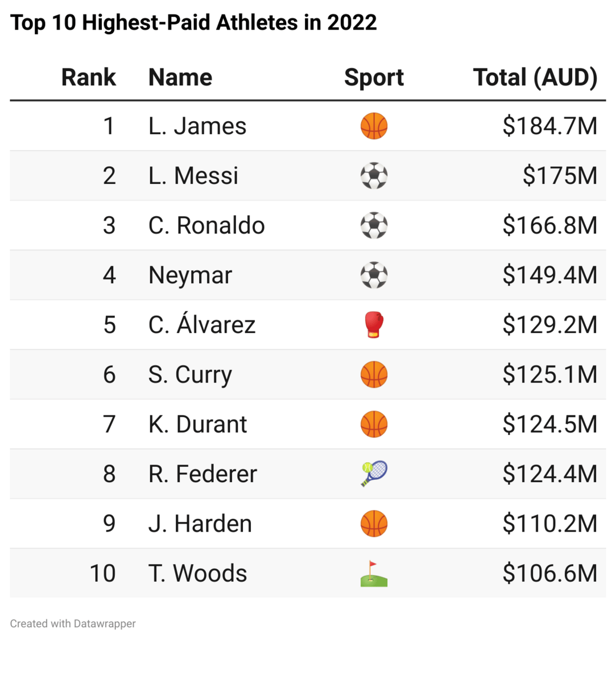Viewport: 616px width, 683px height.
Task: Click the soccer ball icon in Neymar's row
Action: [x=374, y=275]
